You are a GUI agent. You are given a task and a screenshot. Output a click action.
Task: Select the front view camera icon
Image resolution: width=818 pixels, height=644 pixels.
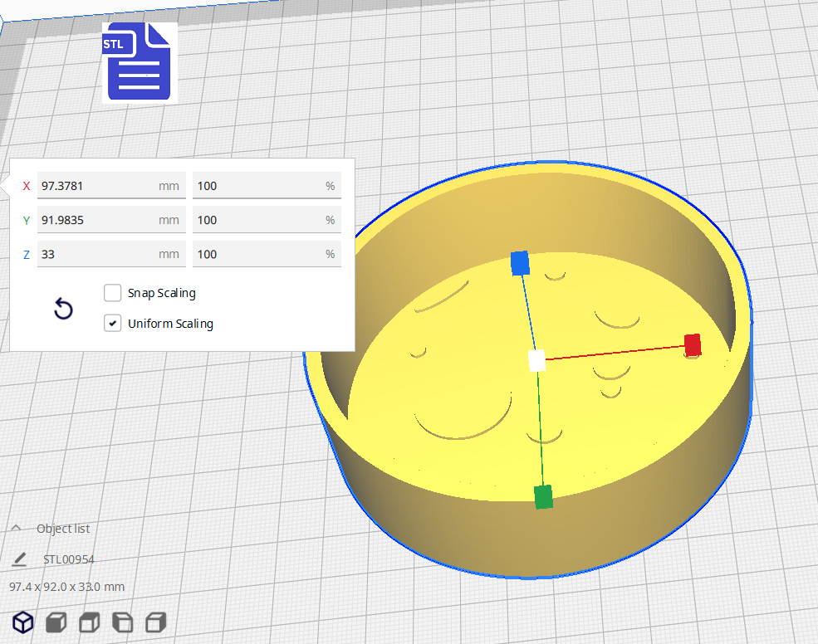tap(56, 622)
